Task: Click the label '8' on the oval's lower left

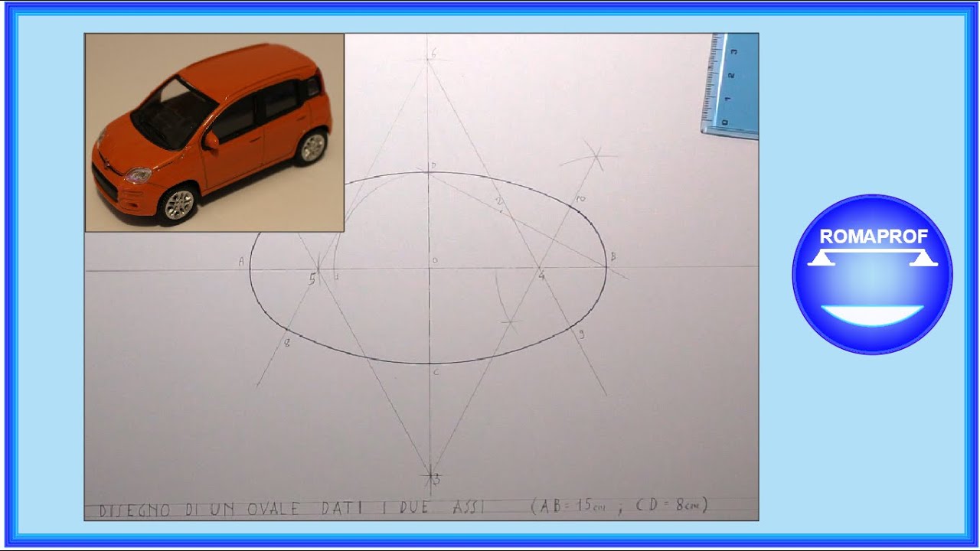Action: tap(287, 344)
